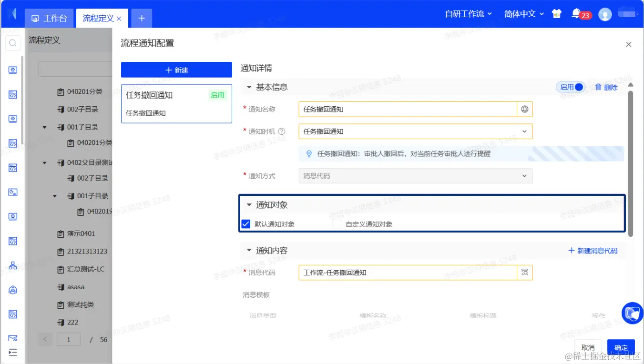The width and height of the screenshot is (644, 364).
Task: Click help icon beside 通知时机
Action: tap(282, 131)
